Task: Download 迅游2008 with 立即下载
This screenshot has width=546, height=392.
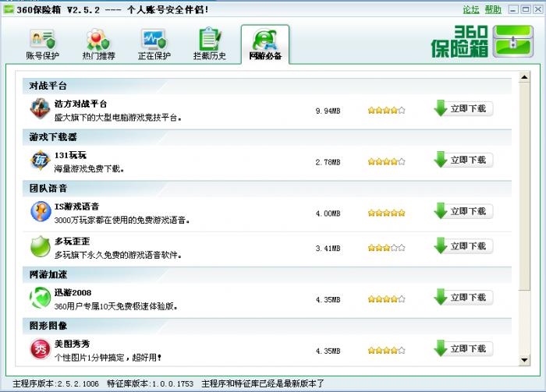Action: click(463, 298)
